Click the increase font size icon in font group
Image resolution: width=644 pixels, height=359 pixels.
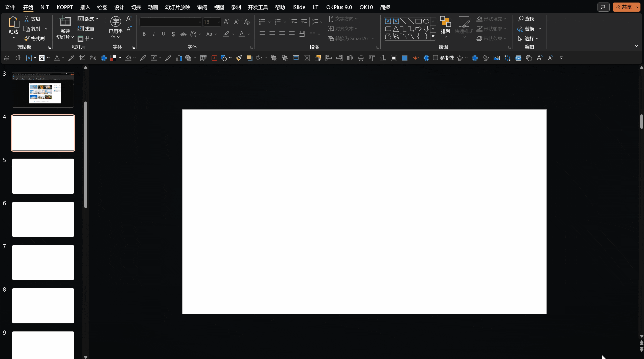tap(226, 22)
